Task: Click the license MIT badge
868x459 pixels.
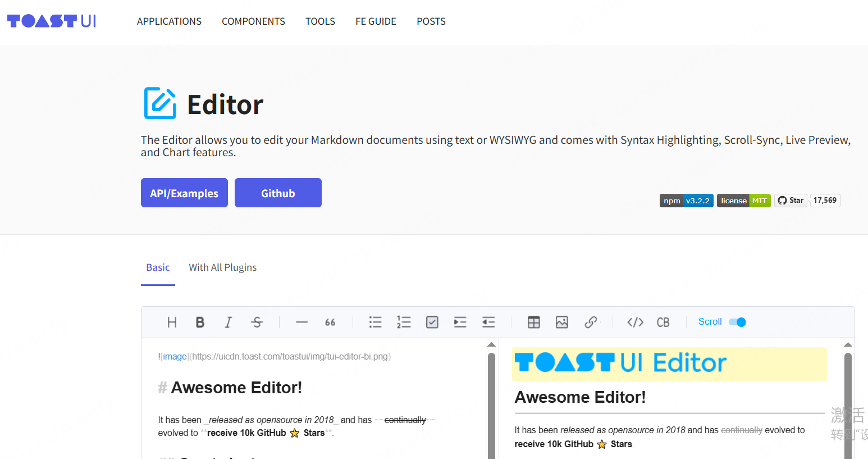Action: [x=744, y=201]
